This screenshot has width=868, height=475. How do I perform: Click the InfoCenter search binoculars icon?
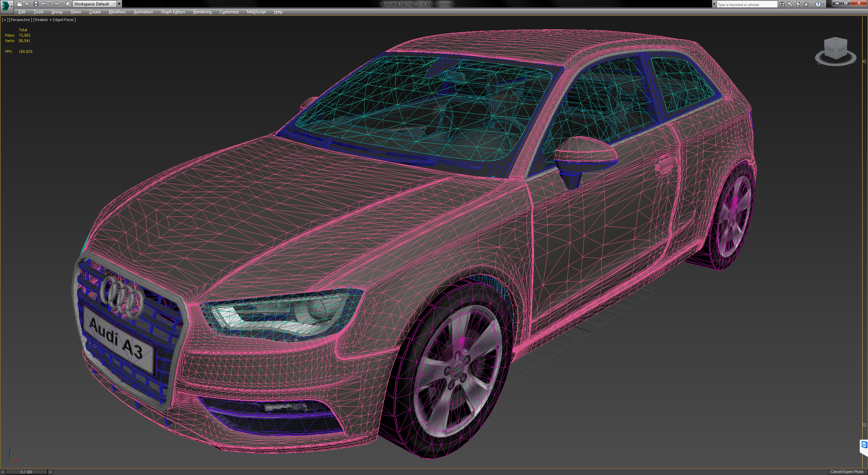[782, 4]
